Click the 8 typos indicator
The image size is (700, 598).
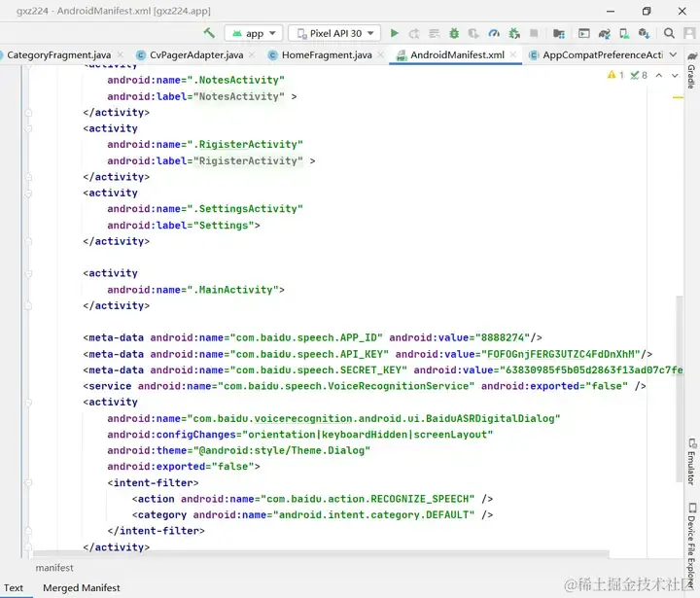639,75
